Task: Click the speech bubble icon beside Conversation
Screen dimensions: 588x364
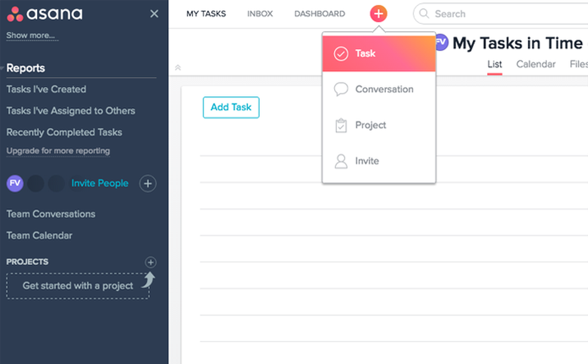Action: 341,89
